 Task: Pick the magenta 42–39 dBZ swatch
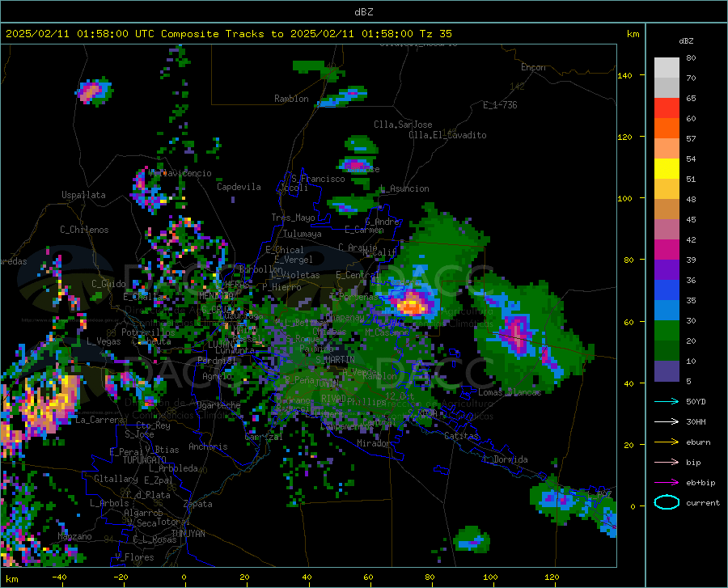coord(667,250)
